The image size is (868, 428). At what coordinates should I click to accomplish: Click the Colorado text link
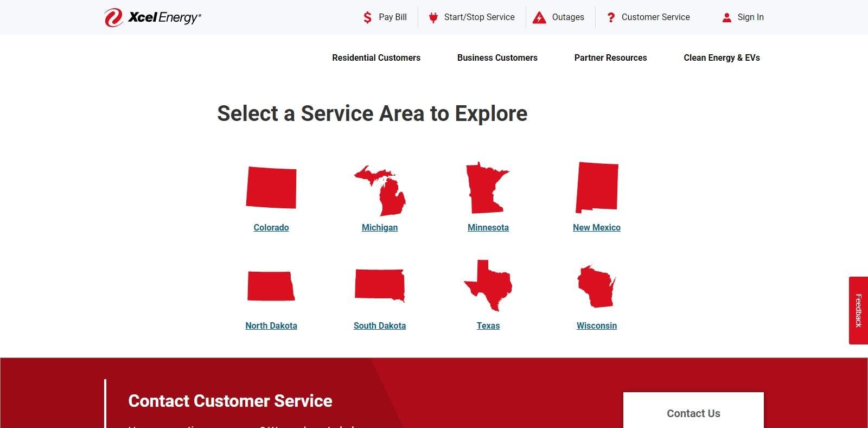click(271, 227)
